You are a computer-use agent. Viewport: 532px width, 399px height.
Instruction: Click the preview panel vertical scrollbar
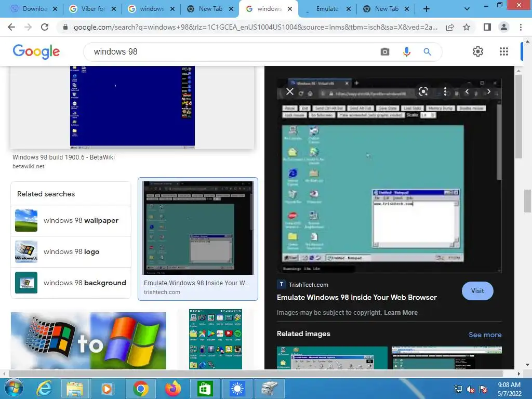point(518,117)
